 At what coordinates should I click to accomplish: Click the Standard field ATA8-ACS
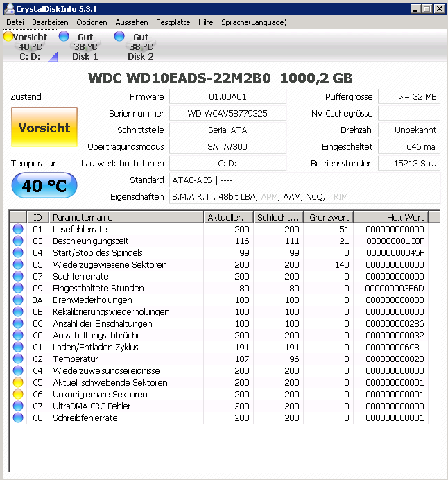[x=304, y=180]
